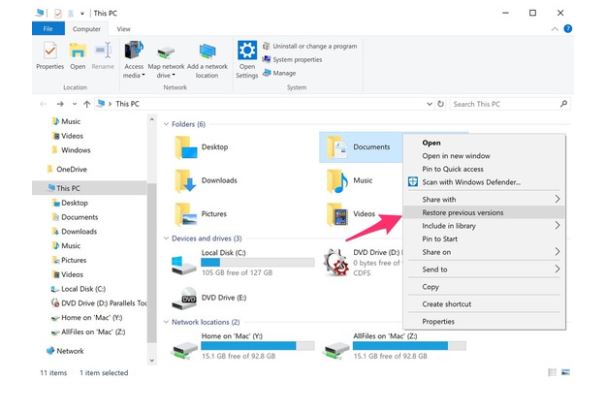Switch to large icons view button

pos(566,372)
